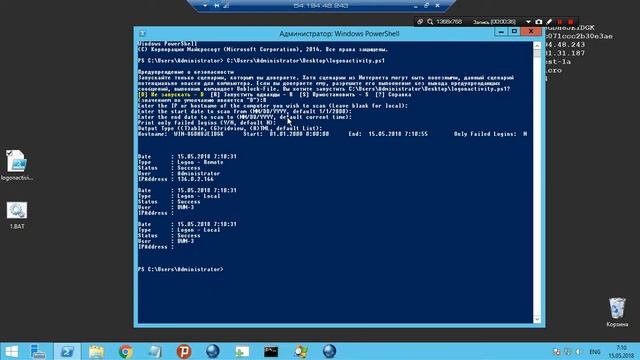Image resolution: width=640 pixels, height=360 pixels.
Task: Click the 'Администратор: Windows PowerShell' title text
Action: pyautogui.click(x=339, y=34)
